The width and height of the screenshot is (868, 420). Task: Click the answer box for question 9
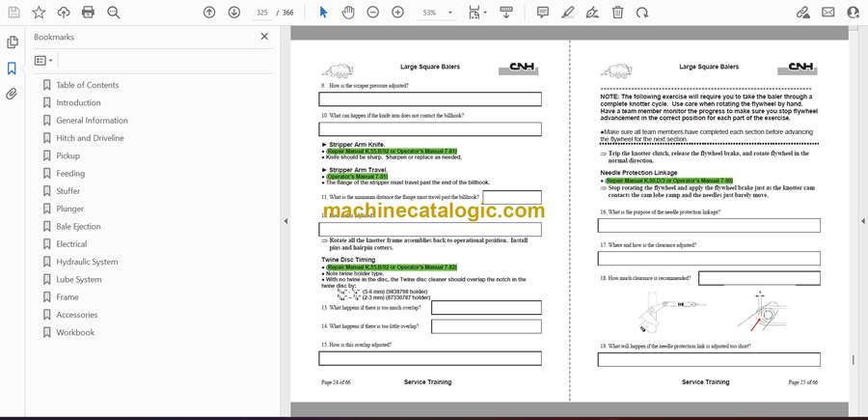pos(430,99)
